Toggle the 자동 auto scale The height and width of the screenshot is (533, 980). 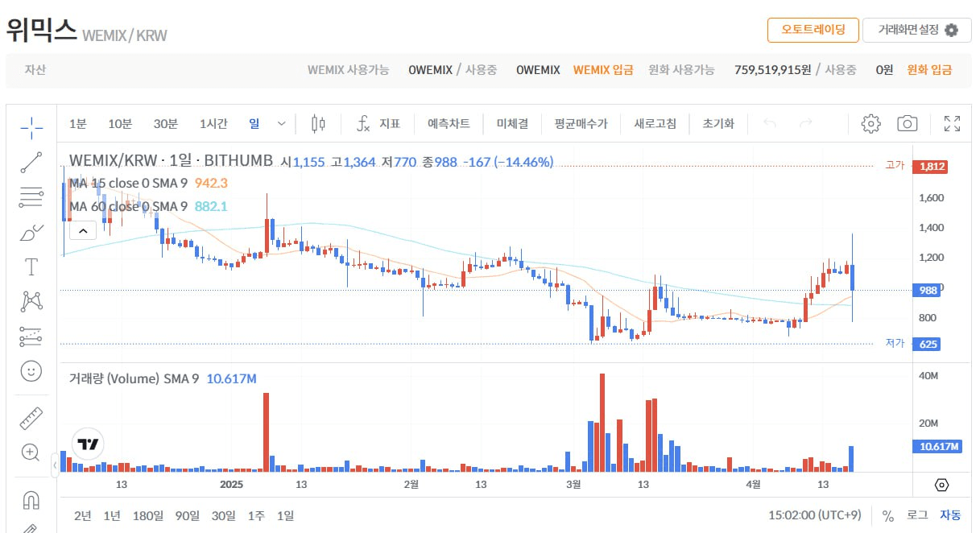pos(950,515)
